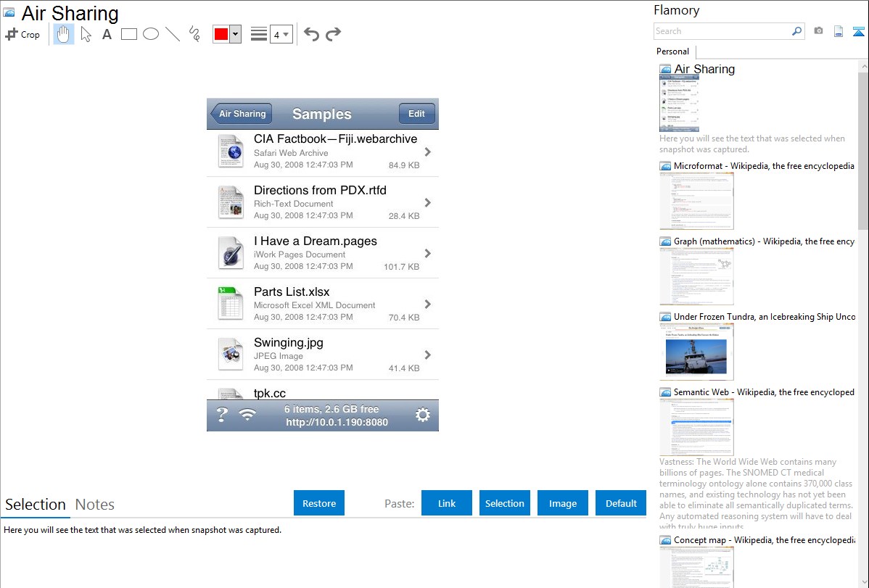Activate the hand pan tool

pos(63,34)
